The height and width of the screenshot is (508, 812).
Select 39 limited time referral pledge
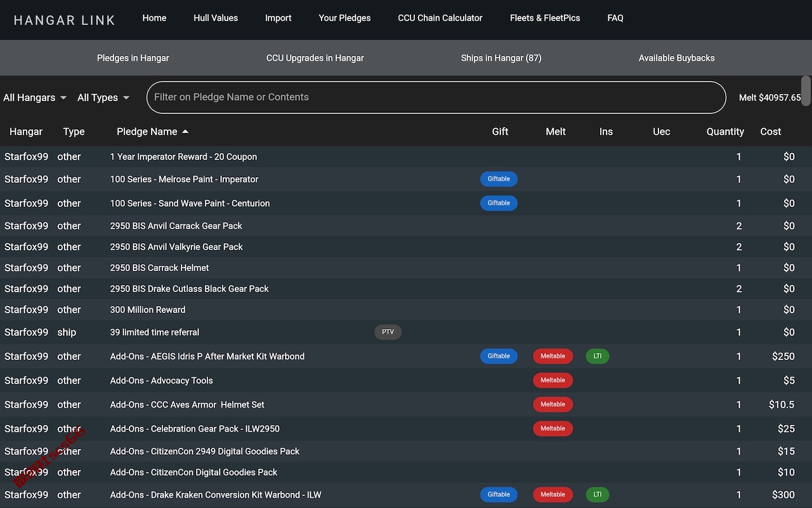[x=155, y=332]
